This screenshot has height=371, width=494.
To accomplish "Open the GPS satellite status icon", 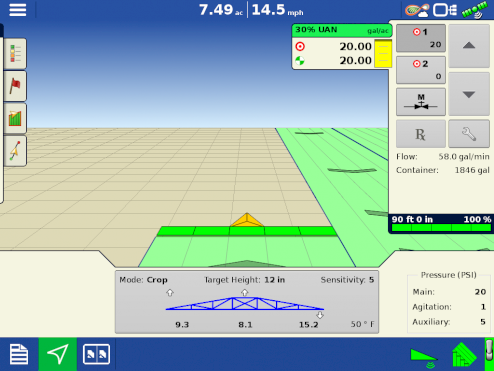I will coord(475,9).
